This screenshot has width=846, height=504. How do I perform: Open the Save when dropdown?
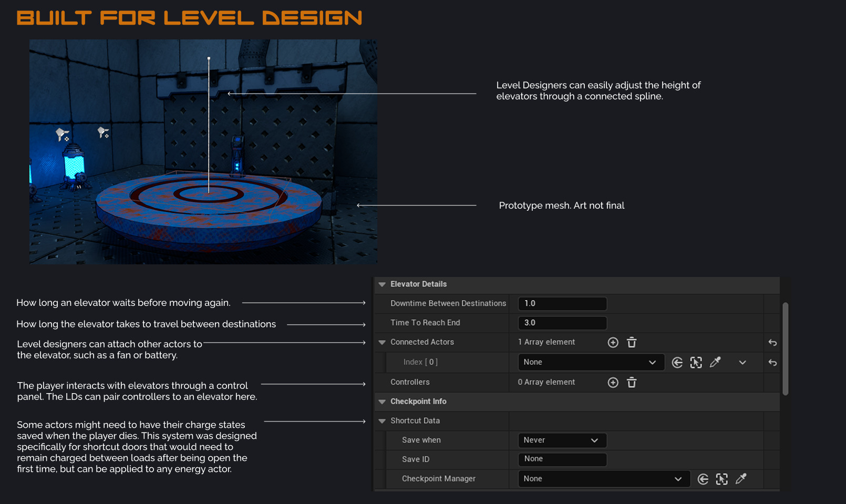click(x=562, y=440)
